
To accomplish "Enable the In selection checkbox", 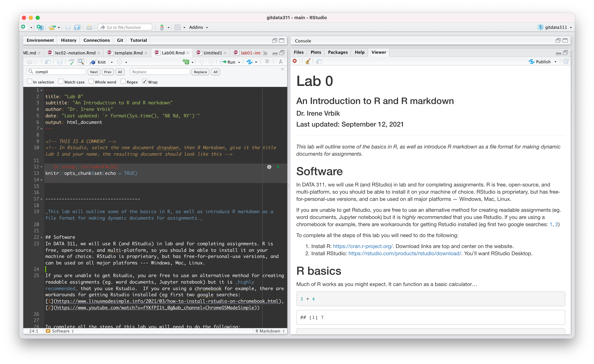I will tap(30, 81).
